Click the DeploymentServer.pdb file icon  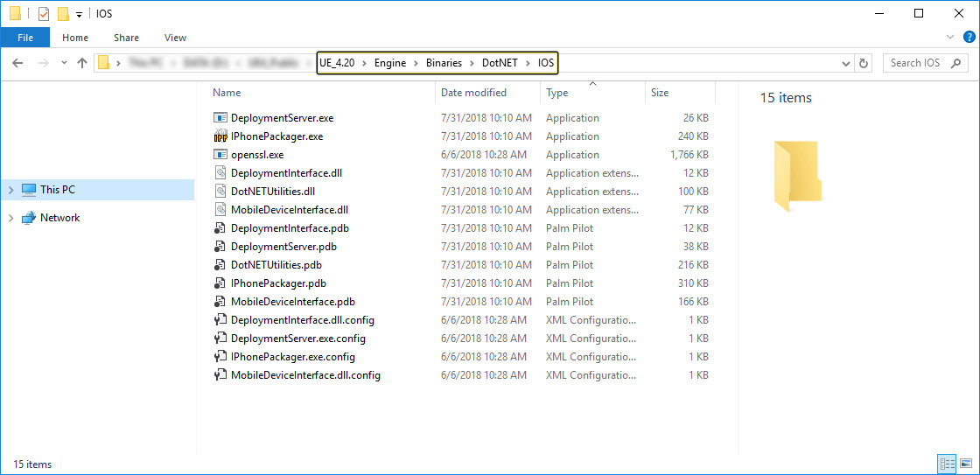coord(220,247)
